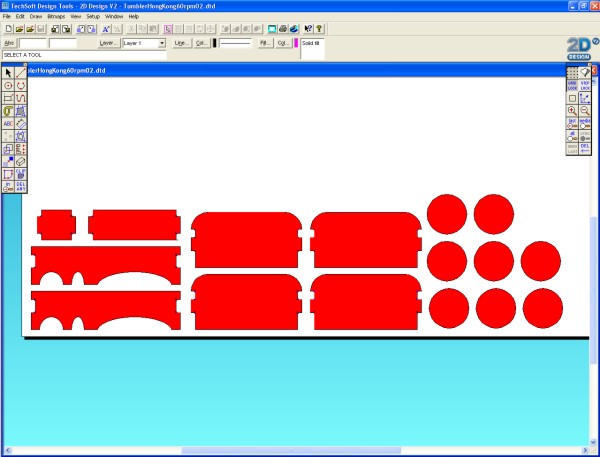
Task: Select the blue-square attach/move tool
Action: pyautogui.click(x=8, y=161)
